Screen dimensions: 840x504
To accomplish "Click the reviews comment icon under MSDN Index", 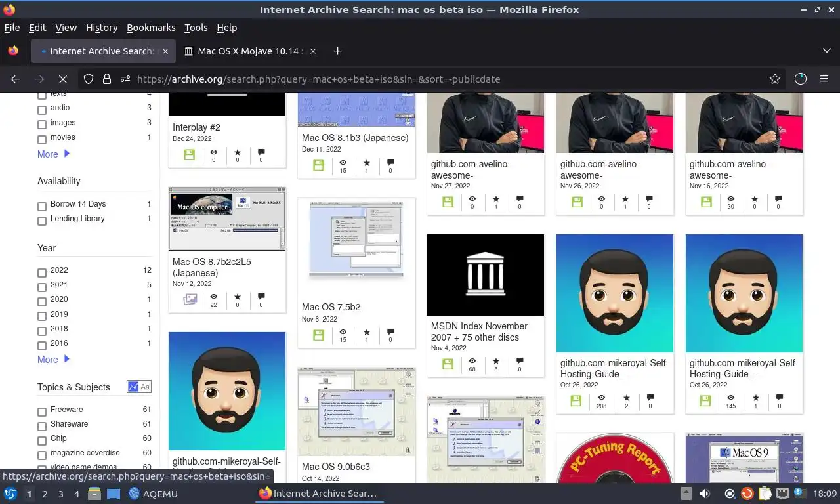I will pyautogui.click(x=520, y=361).
